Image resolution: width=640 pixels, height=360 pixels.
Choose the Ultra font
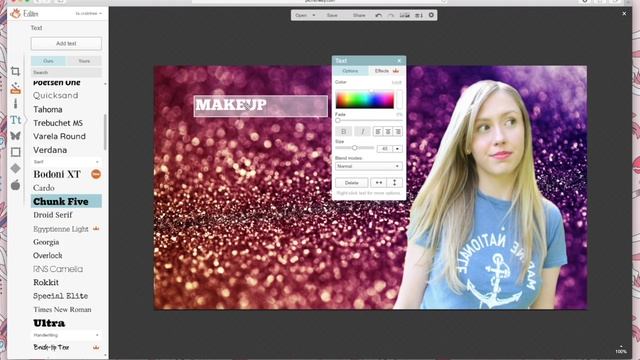49,323
